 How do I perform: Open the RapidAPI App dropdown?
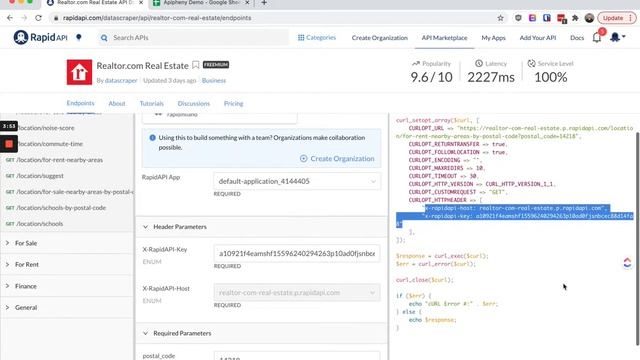(x=297, y=181)
